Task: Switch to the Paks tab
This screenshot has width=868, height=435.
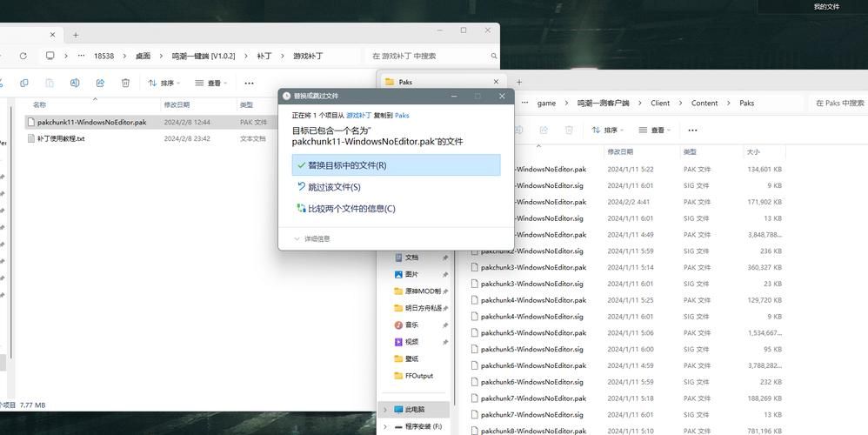Action: [x=443, y=82]
